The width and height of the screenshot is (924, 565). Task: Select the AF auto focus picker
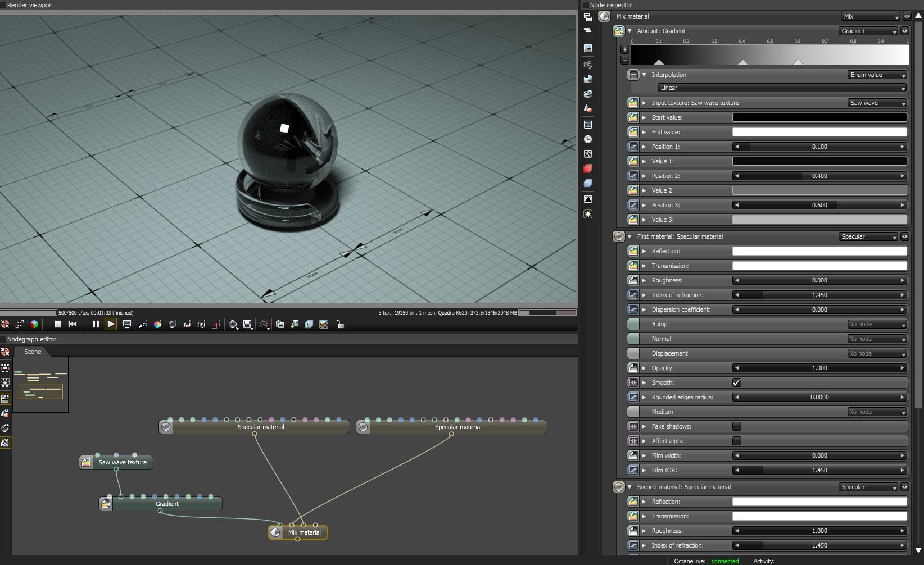pos(143,324)
